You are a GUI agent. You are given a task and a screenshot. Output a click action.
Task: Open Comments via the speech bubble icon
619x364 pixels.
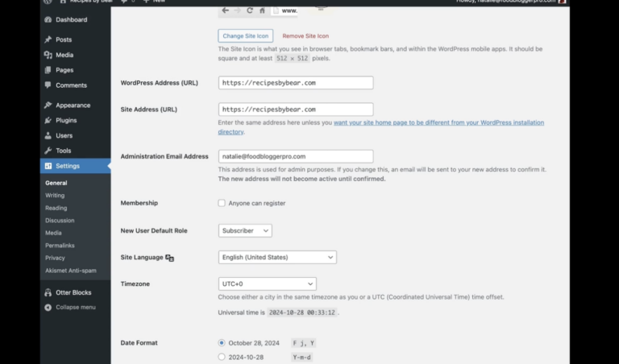coord(48,85)
